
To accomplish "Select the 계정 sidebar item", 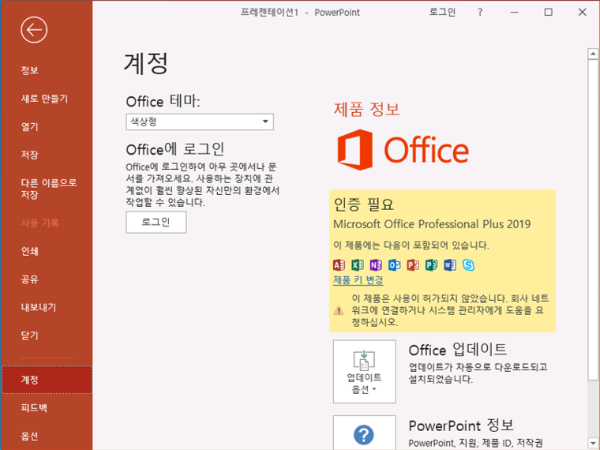I will (47, 380).
